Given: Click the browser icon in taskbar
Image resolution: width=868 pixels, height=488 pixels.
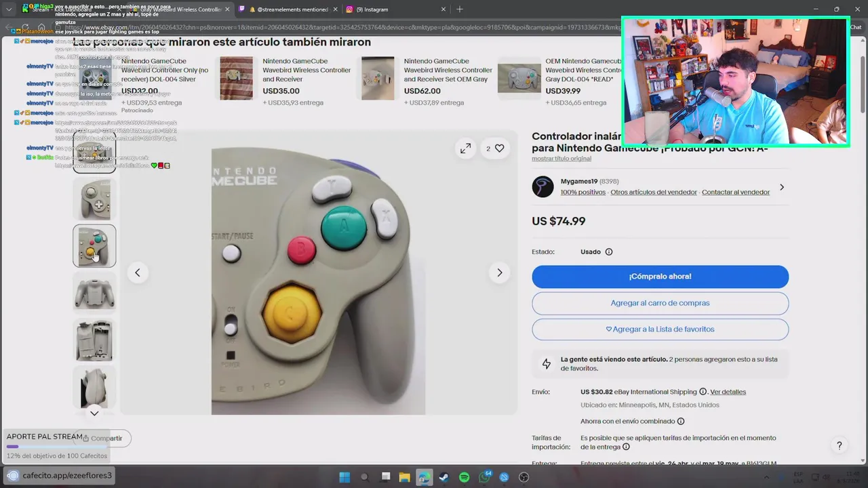Looking at the screenshot, I should (424, 477).
